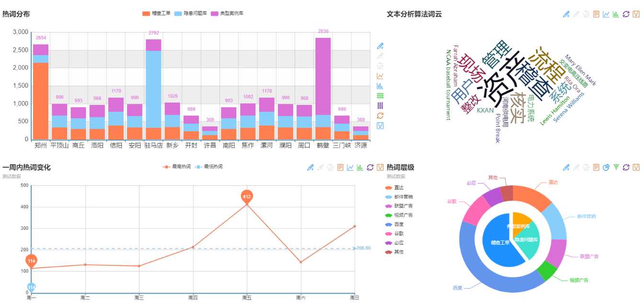
Task: Switch 热词层级 chart to funnel type
Action: (x=616, y=167)
